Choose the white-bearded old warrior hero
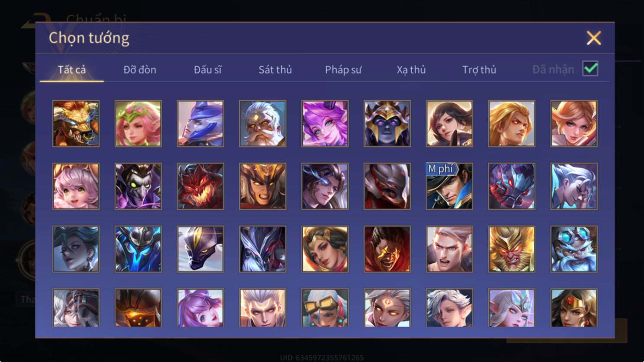644x362 pixels. tap(263, 124)
